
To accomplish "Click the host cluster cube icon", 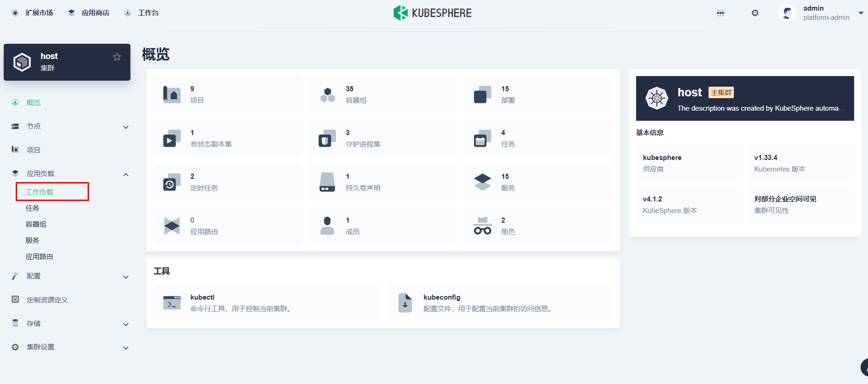I will tap(22, 62).
